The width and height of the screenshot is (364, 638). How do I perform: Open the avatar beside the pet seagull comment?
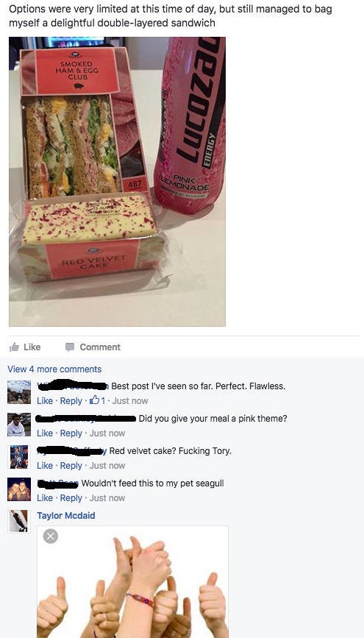click(x=19, y=489)
